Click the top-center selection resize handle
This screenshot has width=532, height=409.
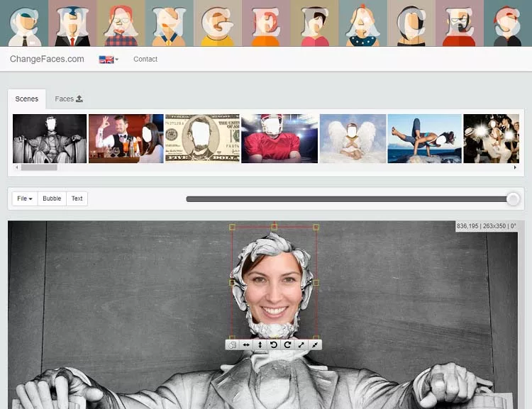click(x=274, y=227)
